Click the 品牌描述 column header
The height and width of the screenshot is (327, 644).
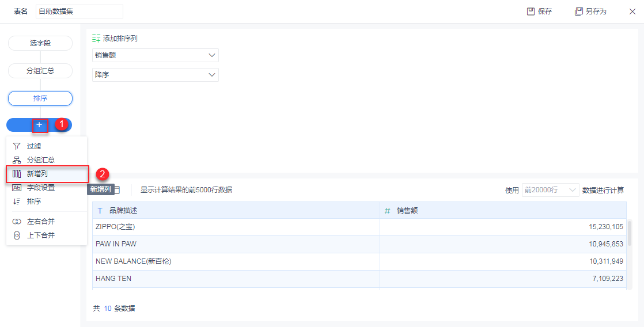click(236, 211)
